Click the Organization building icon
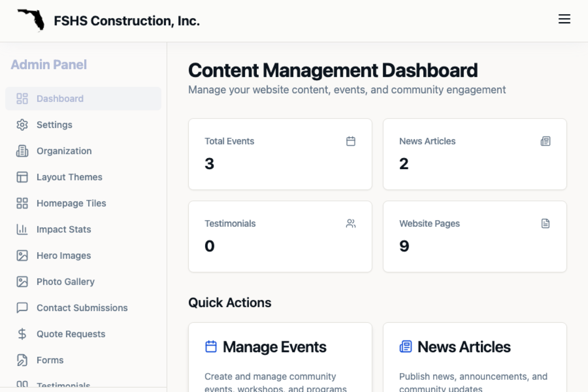Image resolution: width=588 pixels, height=392 pixels. [x=22, y=151]
